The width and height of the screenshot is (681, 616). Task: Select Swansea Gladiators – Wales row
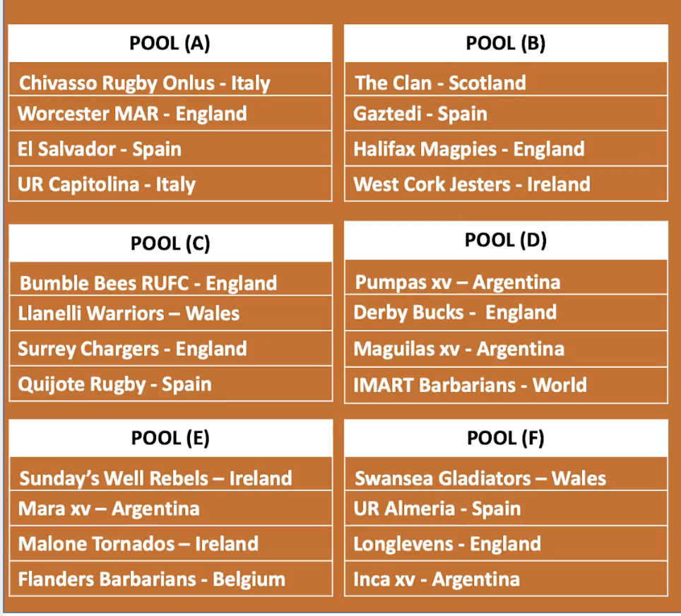tap(506, 474)
